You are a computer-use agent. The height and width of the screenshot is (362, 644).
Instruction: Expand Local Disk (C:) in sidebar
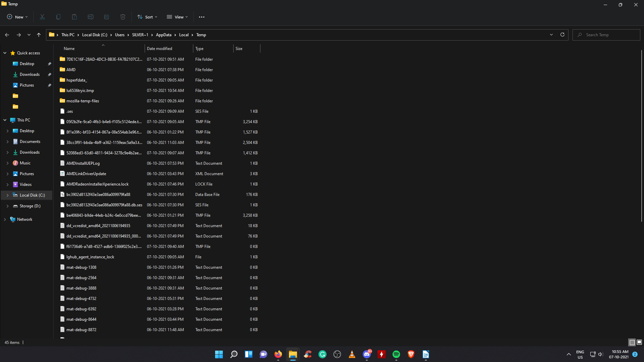pos(8,195)
